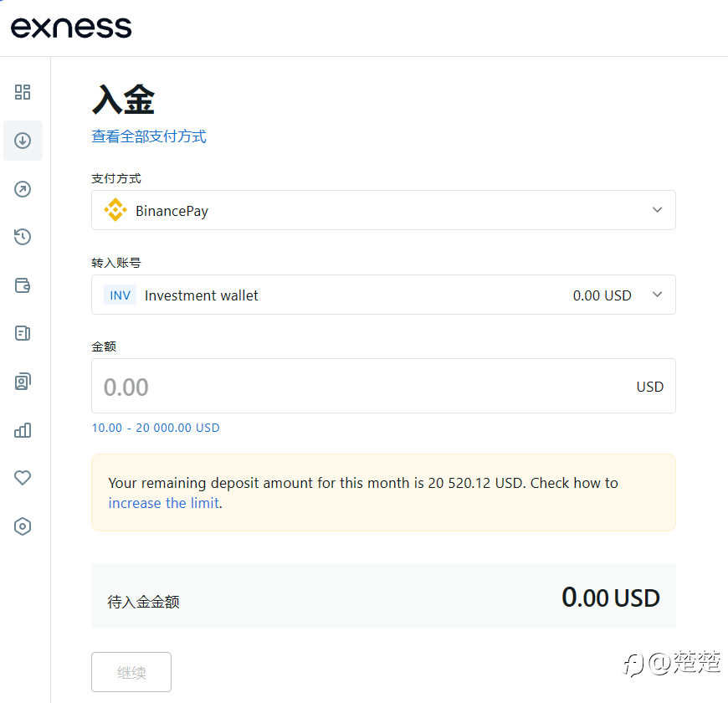
Task: Click the heart icon in sidebar
Action: [23, 478]
